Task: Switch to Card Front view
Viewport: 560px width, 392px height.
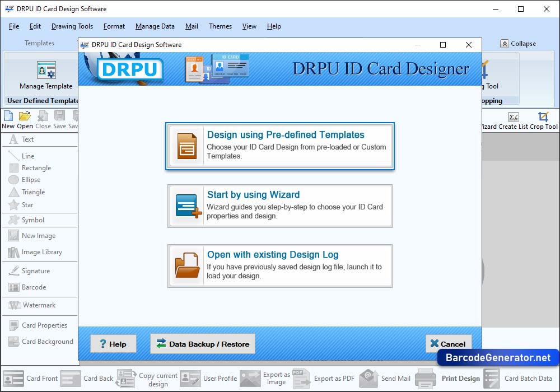Action: click(x=30, y=379)
